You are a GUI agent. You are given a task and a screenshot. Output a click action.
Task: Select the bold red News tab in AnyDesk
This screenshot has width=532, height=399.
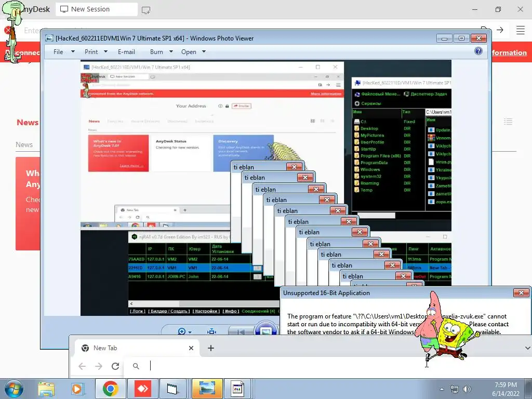point(28,123)
